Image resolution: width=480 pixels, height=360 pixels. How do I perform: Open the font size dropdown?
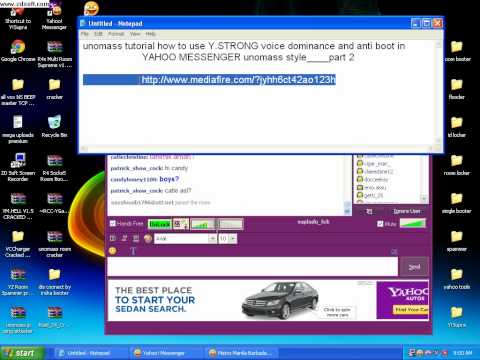pyautogui.click(x=233, y=238)
